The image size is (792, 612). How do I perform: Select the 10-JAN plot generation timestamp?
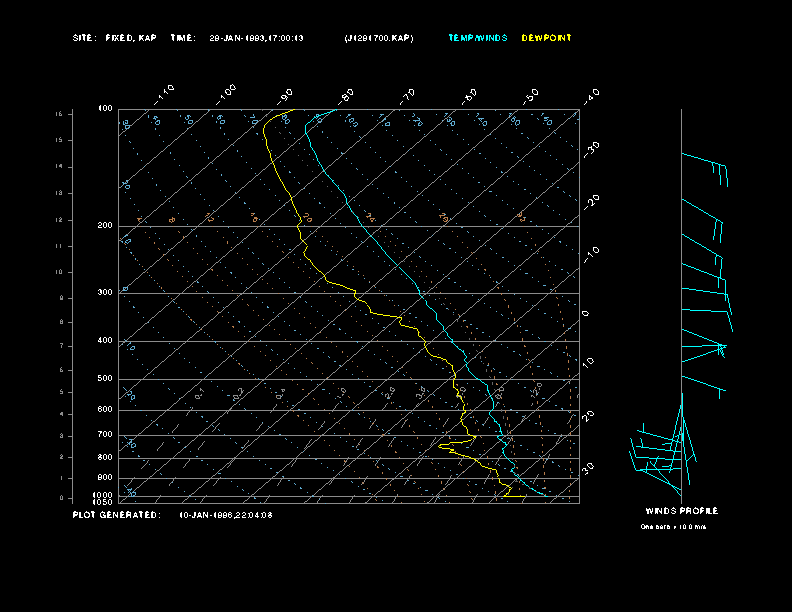coord(226,515)
